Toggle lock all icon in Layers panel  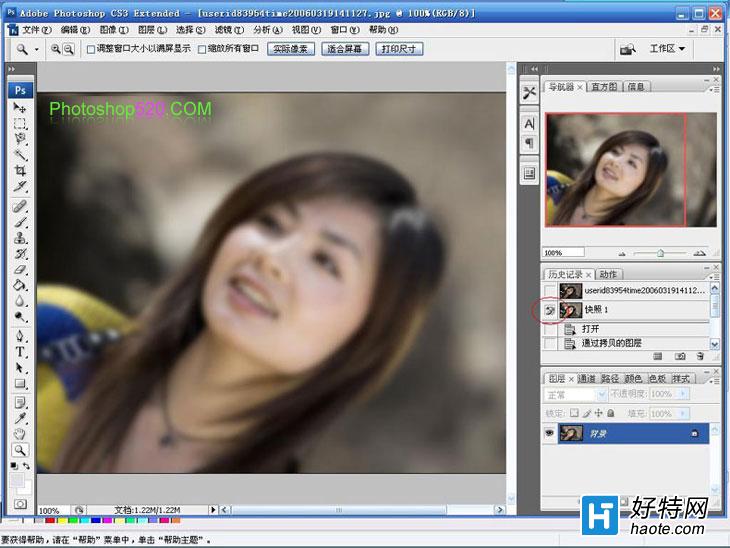pyautogui.click(x=611, y=413)
